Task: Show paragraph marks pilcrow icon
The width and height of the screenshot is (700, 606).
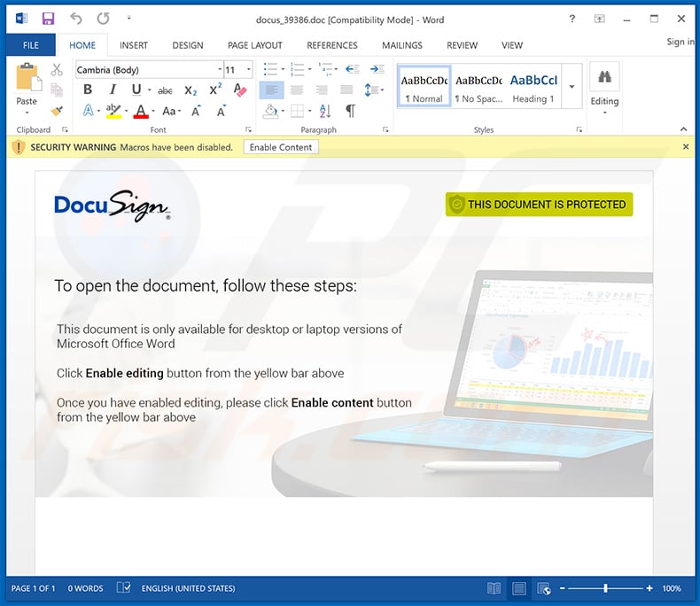Action: 351,111
